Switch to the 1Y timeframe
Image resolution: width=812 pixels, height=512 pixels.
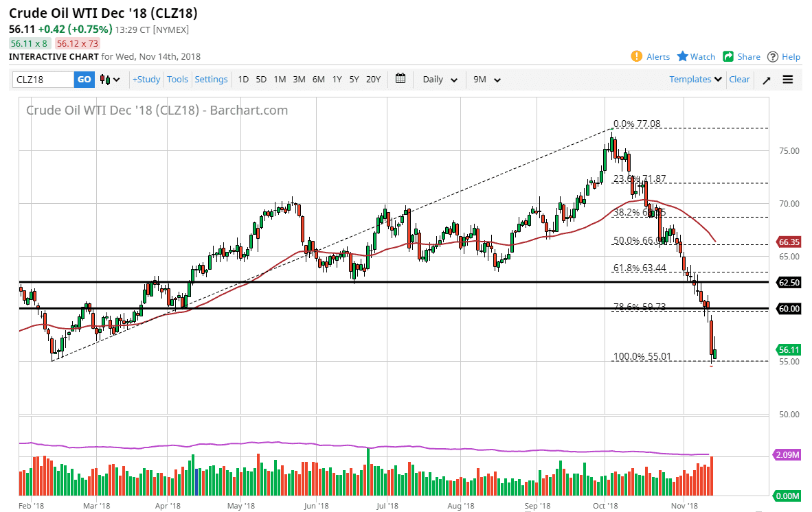pyautogui.click(x=337, y=79)
